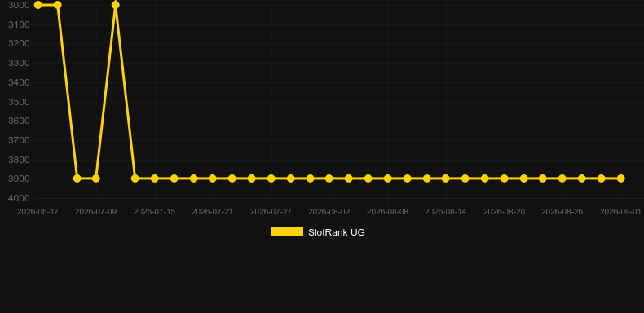The image size is (644, 313).
Task: Click the 3100 y-axis label
Action: [20, 24]
